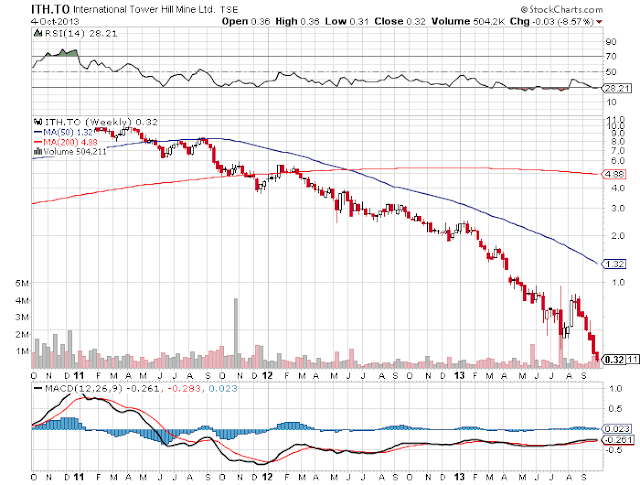
Task: Click the 4.88 red price tag on the axis
Action: 613,174
